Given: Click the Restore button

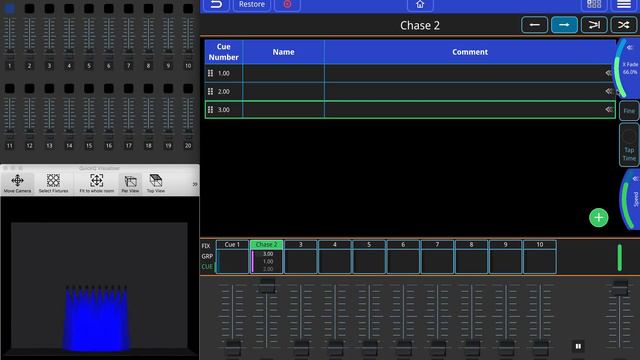Looking at the screenshot, I should click(x=252, y=4).
